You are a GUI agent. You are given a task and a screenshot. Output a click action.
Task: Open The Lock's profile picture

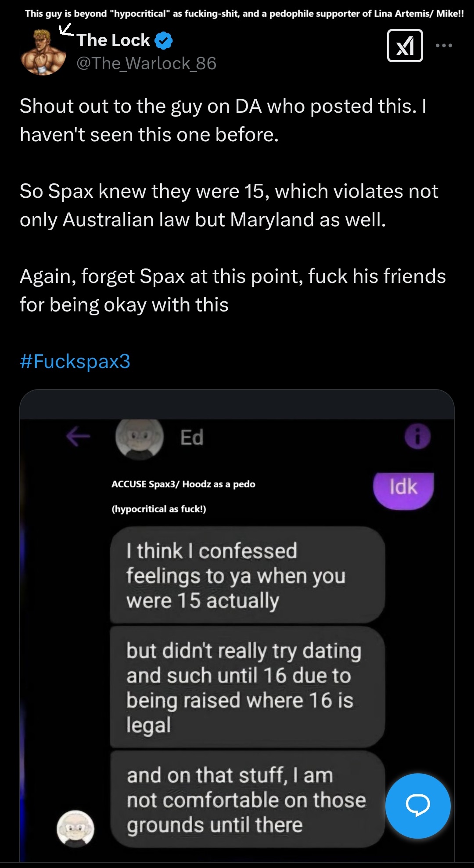point(43,54)
